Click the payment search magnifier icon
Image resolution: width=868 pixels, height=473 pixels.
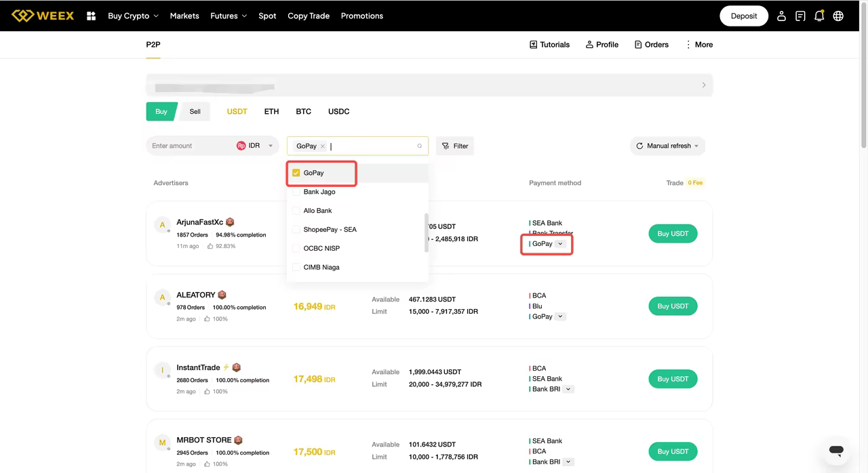(x=420, y=146)
